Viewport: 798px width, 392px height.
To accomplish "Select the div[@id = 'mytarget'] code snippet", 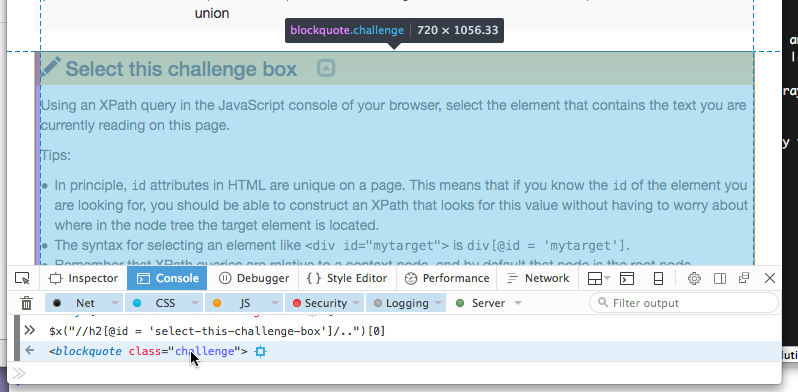I will pyautogui.click(x=547, y=246).
